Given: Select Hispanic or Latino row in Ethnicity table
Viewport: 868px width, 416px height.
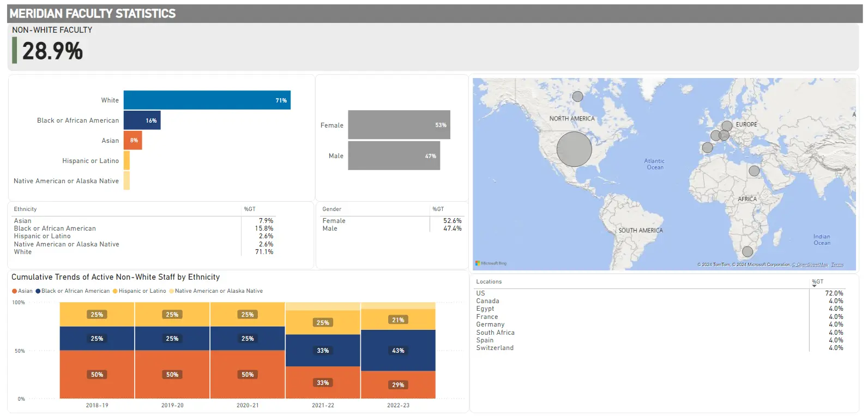Looking at the screenshot, I should pos(144,236).
